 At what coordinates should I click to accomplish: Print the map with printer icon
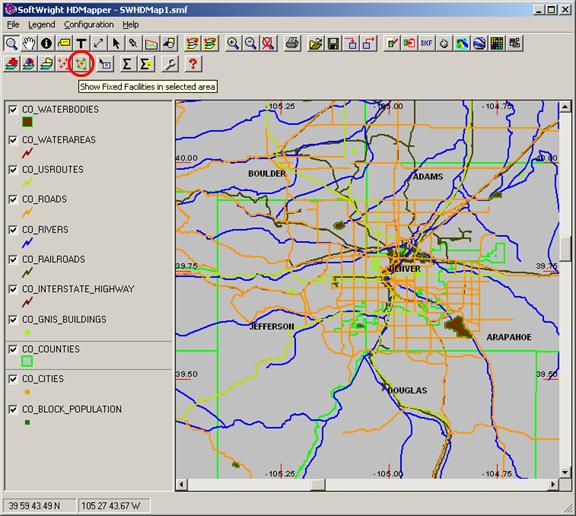click(293, 44)
